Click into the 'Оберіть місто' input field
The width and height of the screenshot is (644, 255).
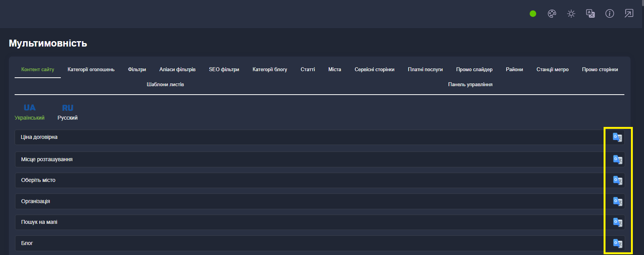click(x=308, y=180)
